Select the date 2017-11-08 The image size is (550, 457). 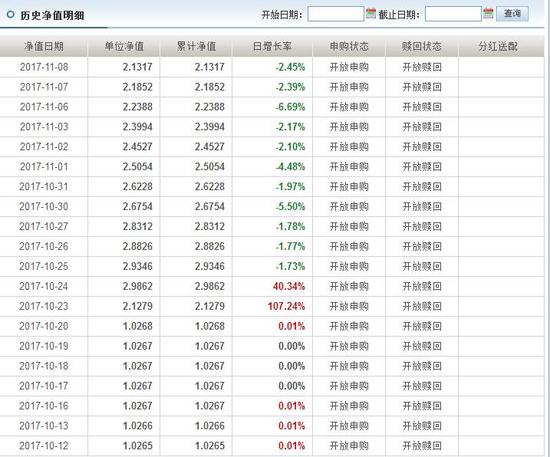(x=44, y=67)
